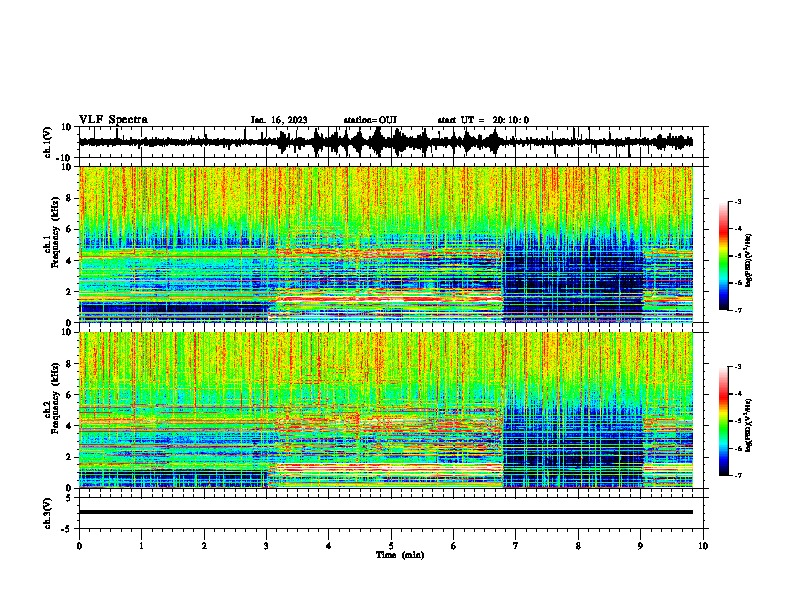
Task: Click the log(PSD) label next to ch.2 color bar
Action: coord(748,425)
